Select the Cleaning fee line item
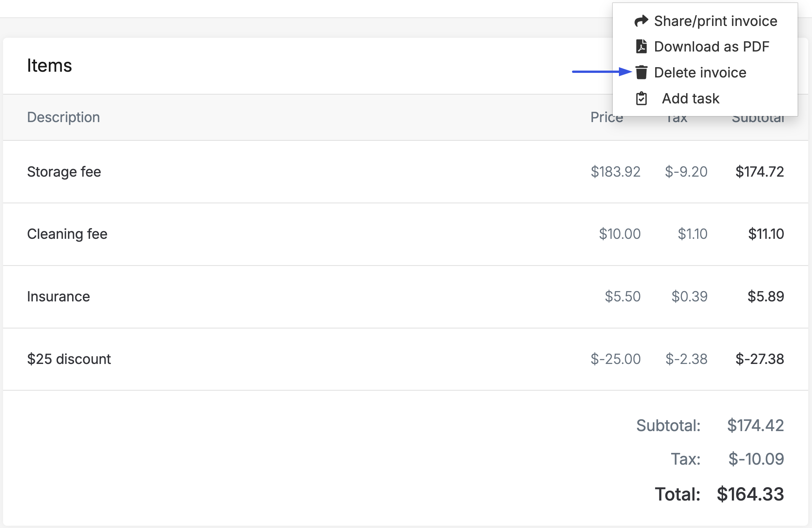The width and height of the screenshot is (812, 528). (x=67, y=234)
